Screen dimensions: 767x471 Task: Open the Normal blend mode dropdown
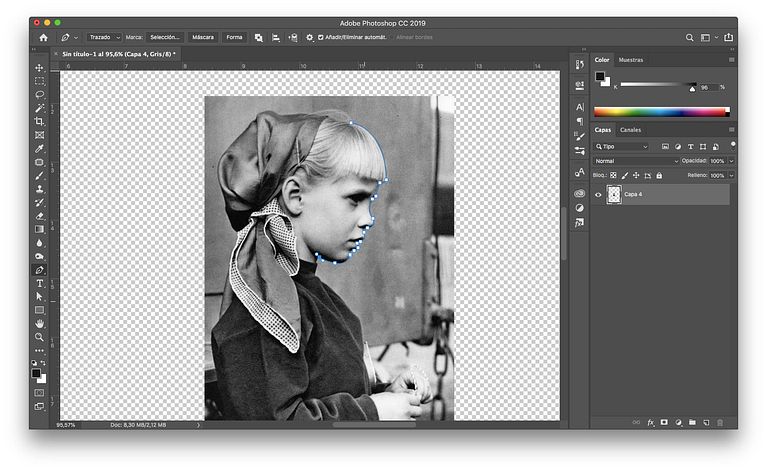pyautogui.click(x=635, y=160)
